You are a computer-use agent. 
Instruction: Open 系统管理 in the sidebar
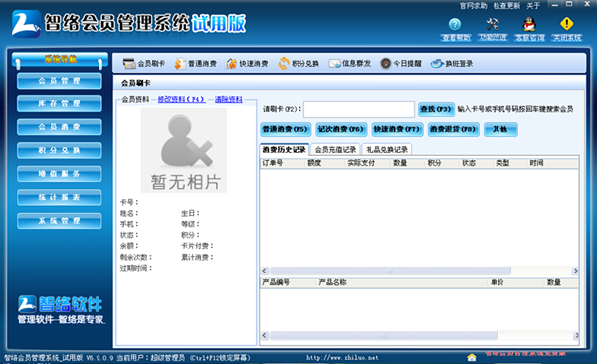pyautogui.click(x=60, y=221)
